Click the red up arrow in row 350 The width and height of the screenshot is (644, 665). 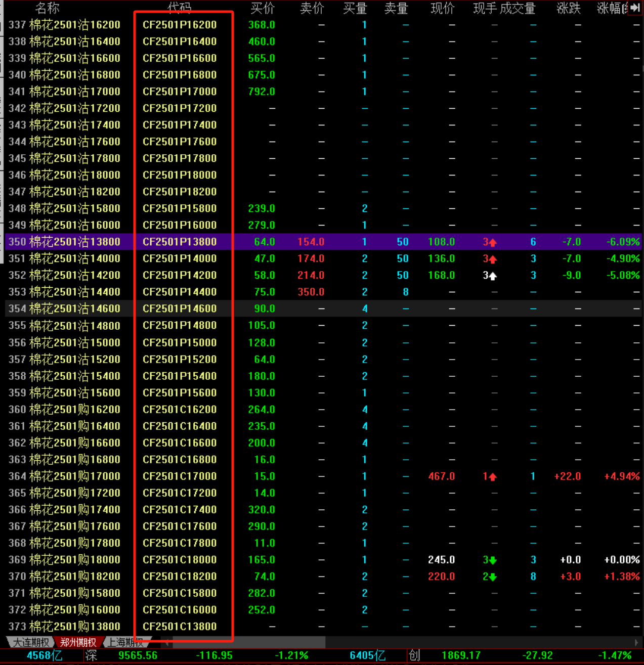coord(493,243)
